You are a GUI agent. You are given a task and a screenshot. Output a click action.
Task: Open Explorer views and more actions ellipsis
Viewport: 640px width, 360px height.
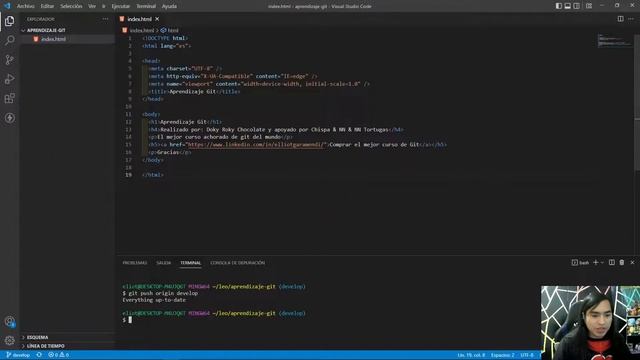point(105,19)
